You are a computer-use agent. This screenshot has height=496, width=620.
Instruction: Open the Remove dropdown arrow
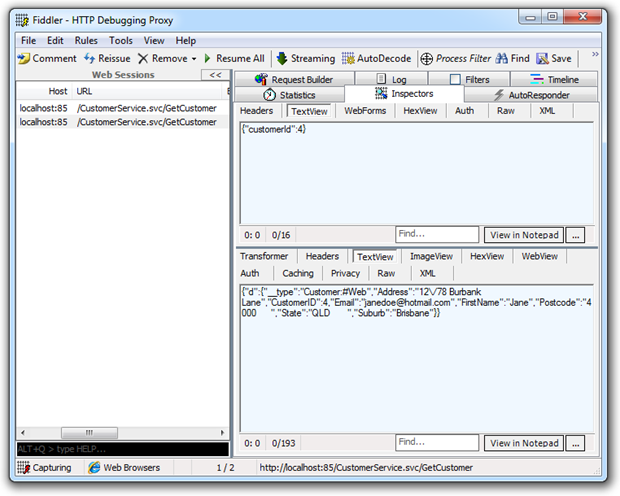tap(194, 59)
